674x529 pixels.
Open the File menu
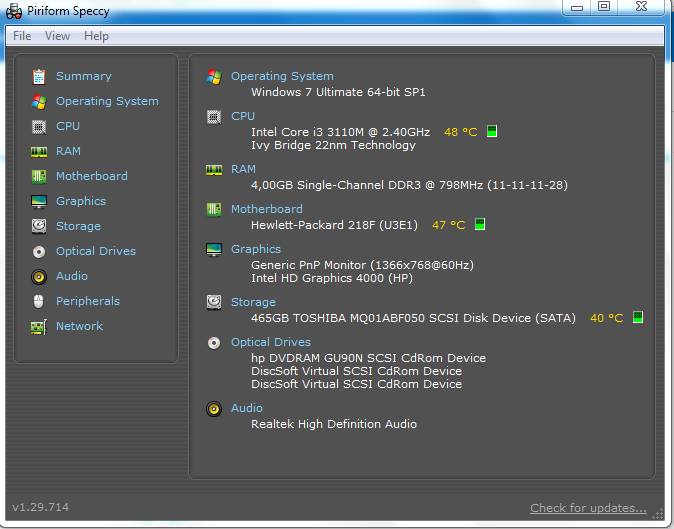[x=22, y=36]
